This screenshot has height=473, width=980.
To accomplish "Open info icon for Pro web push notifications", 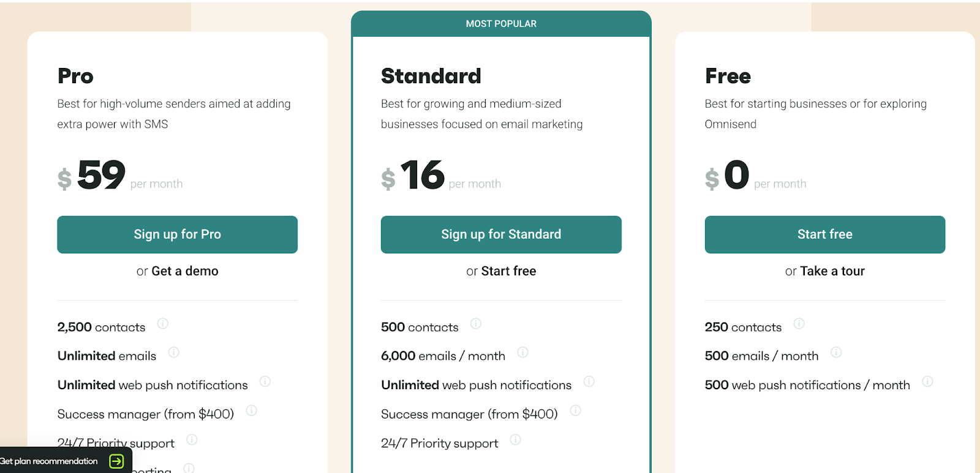I will point(265,382).
